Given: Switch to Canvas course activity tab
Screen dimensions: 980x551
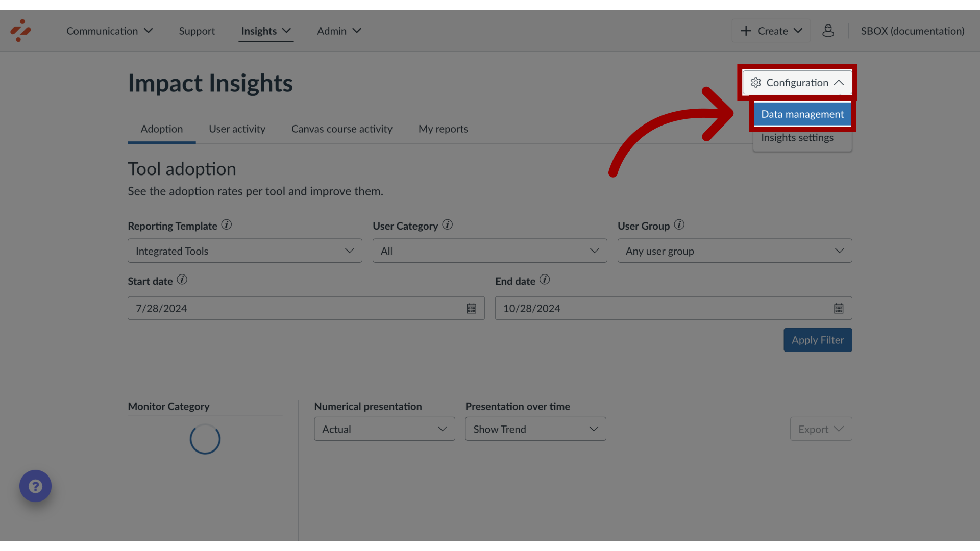Looking at the screenshot, I should (341, 129).
